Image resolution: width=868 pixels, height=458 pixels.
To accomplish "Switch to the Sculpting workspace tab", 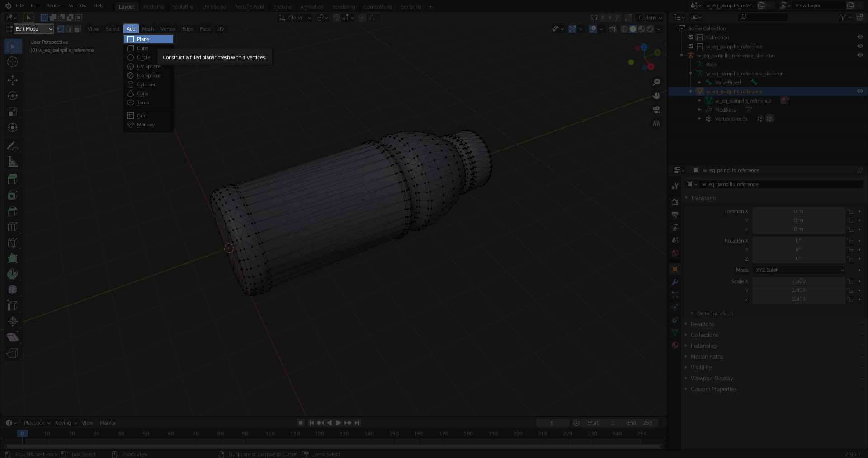I will [x=183, y=7].
